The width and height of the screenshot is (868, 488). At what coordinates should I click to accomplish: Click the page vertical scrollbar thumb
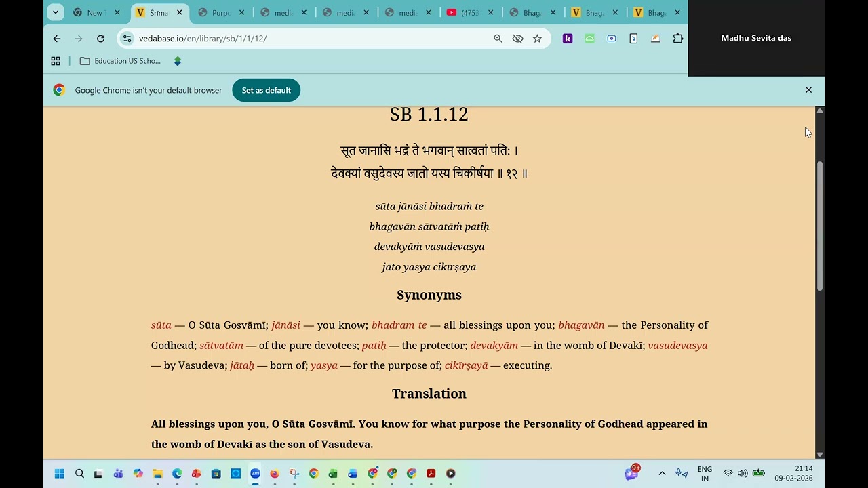click(819, 227)
